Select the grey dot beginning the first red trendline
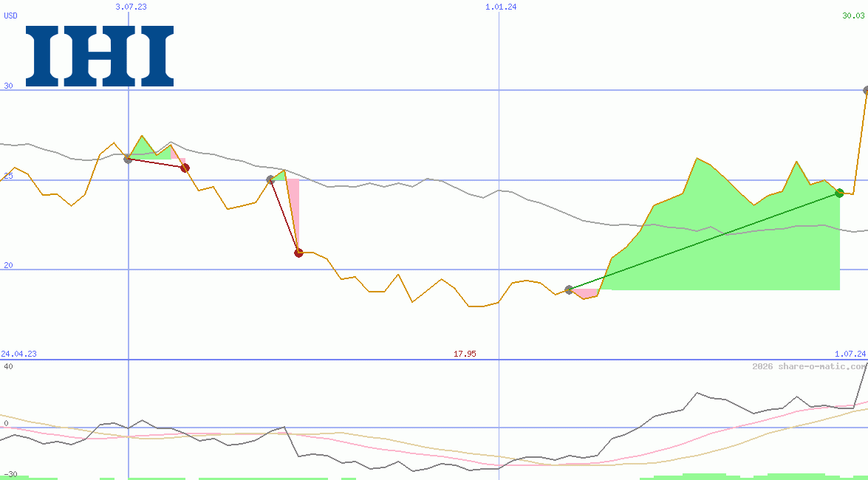 click(127, 159)
